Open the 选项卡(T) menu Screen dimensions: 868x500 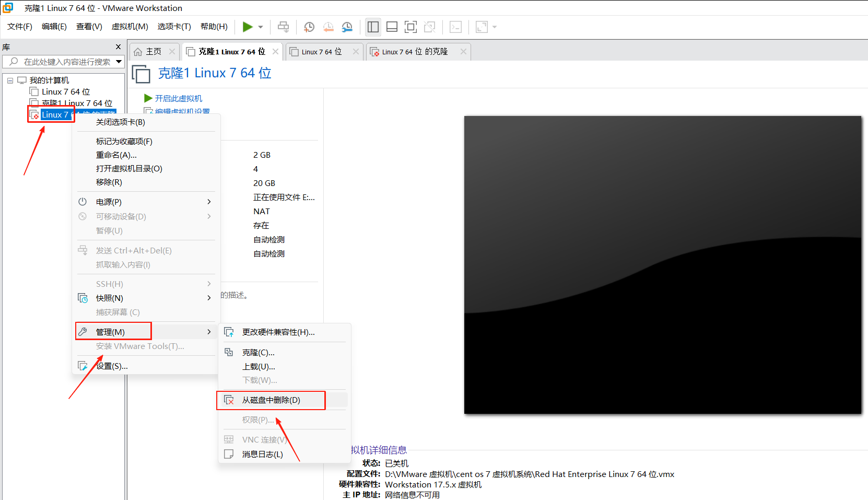click(x=174, y=27)
